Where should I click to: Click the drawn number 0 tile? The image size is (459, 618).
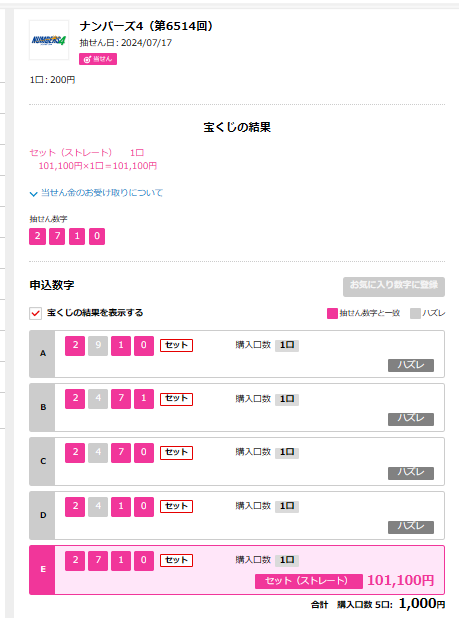(97, 236)
